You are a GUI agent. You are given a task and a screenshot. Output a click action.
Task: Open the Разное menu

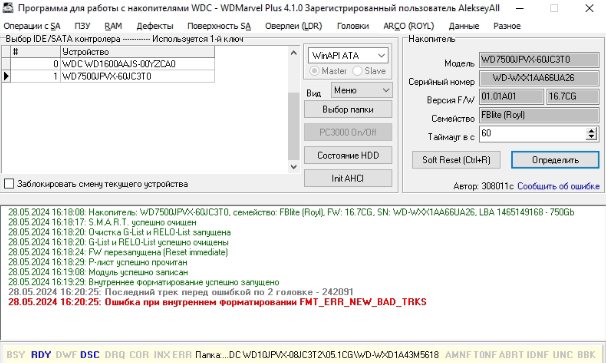coord(507,26)
